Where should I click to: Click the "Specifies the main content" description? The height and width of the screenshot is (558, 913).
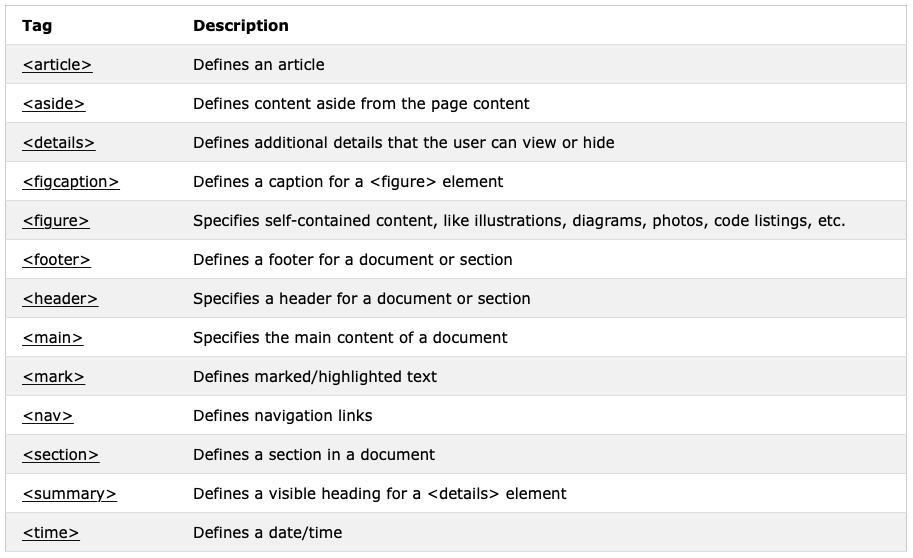click(350, 338)
